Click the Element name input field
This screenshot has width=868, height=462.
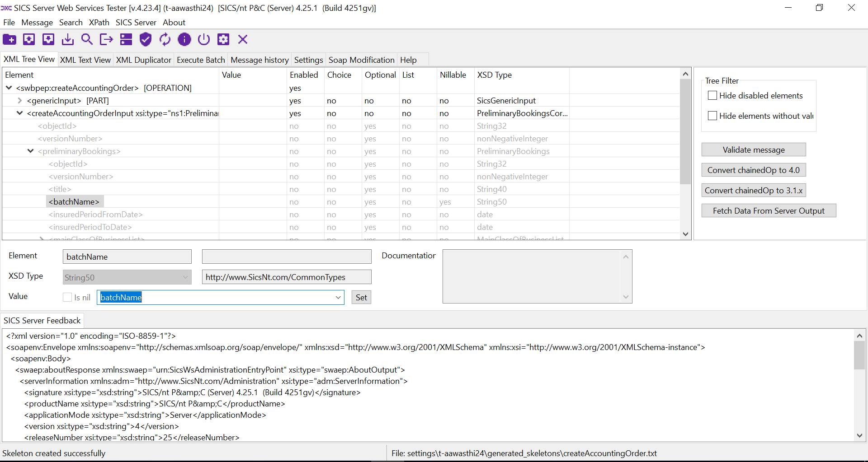coord(127,257)
